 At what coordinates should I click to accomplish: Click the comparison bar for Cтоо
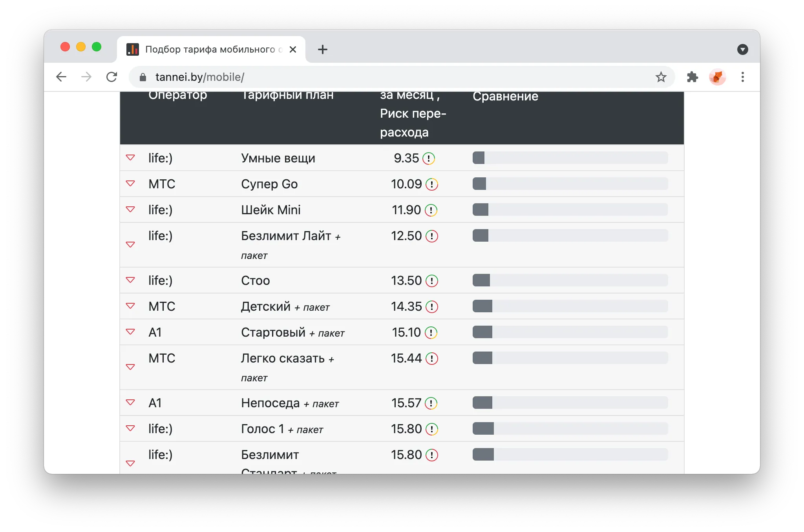570,280
